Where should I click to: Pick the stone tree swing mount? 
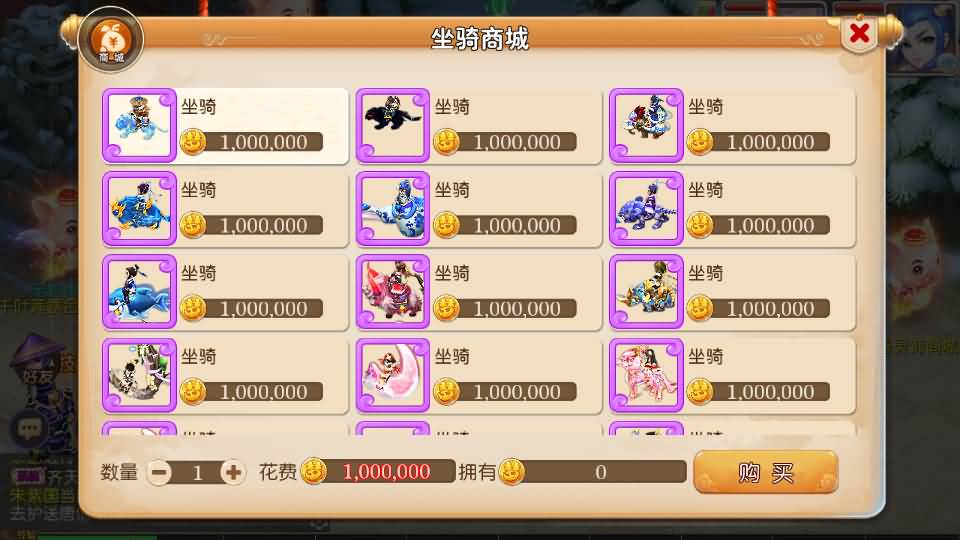point(140,375)
